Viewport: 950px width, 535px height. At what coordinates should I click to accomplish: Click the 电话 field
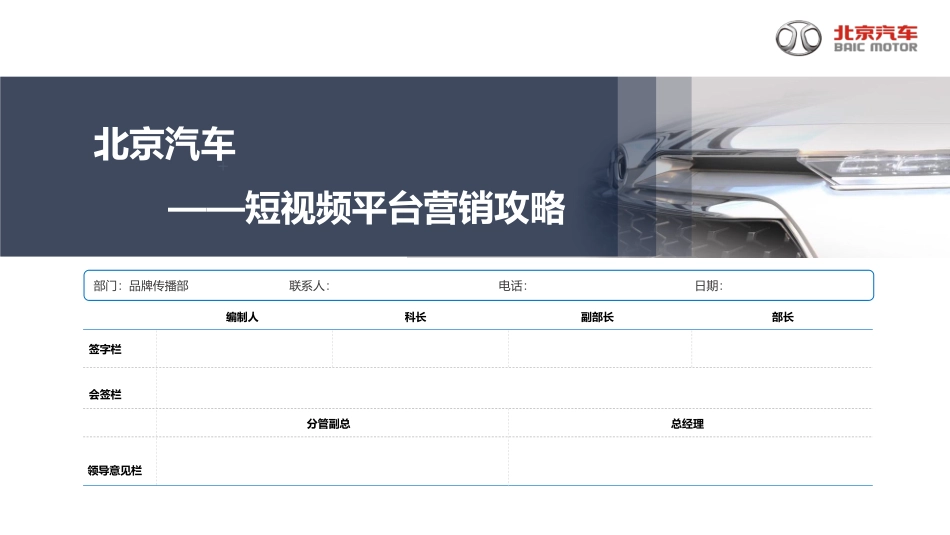click(512, 286)
